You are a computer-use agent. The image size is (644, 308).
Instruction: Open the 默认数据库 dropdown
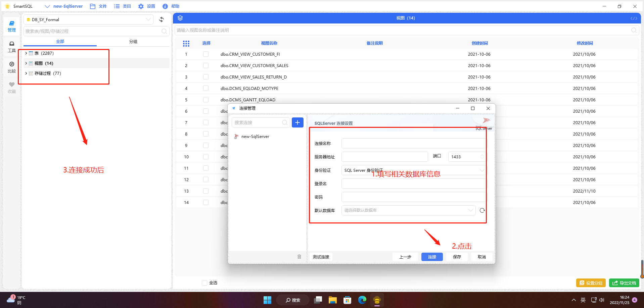[408, 210]
